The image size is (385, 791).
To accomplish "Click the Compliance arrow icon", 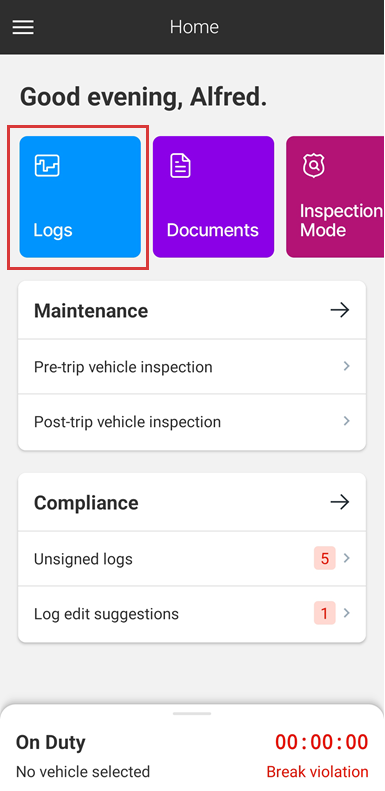I will [340, 502].
